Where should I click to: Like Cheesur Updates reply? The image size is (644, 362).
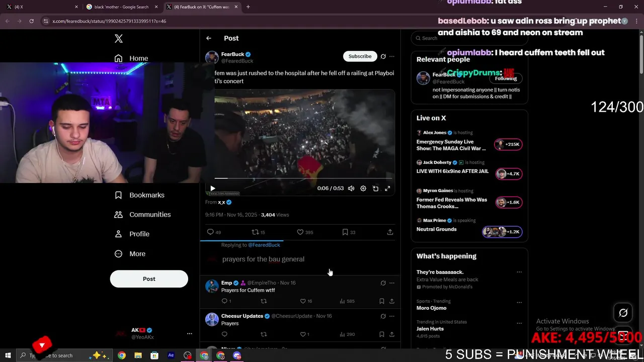pos(304,334)
